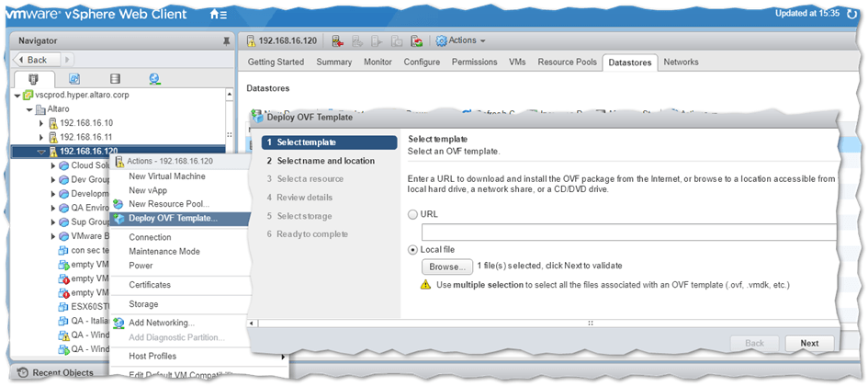
Task: Click the greyed host power toolbar icon
Action: (x=397, y=41)
